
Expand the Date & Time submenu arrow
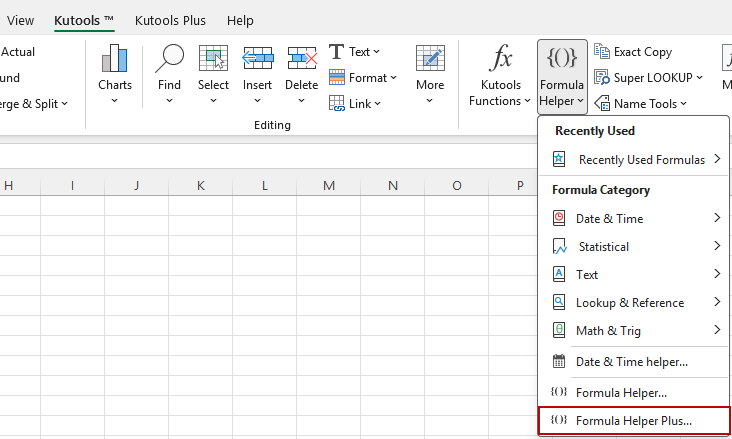click(x=718, y=218)
